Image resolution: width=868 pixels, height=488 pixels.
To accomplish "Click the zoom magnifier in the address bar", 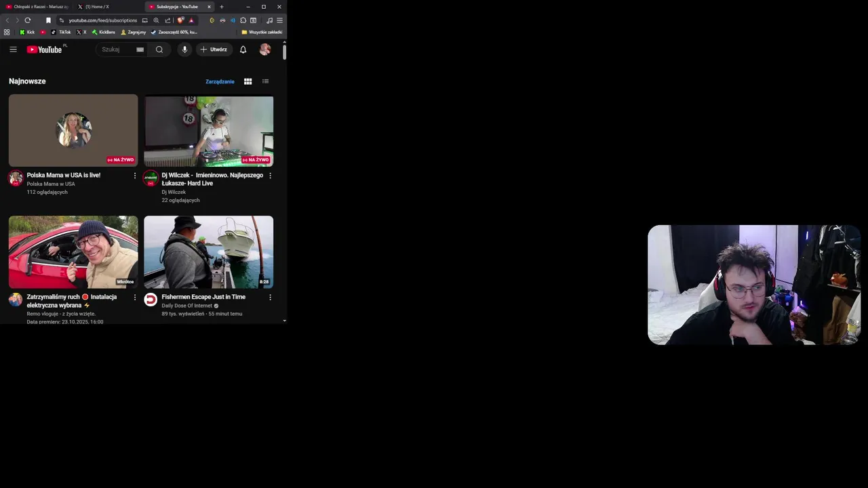I will (x=156, y=20).
